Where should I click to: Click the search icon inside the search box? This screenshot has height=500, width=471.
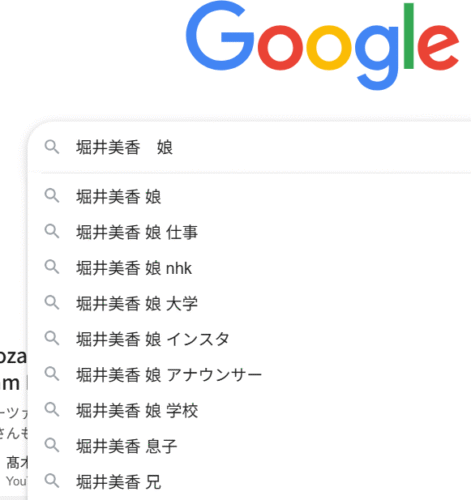(52, 147)
